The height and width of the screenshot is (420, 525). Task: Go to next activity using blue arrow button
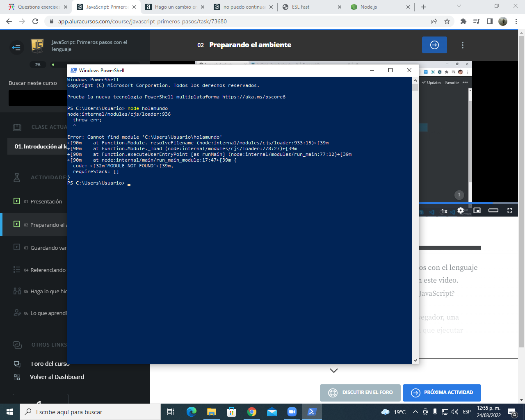[x=434, y=45]
